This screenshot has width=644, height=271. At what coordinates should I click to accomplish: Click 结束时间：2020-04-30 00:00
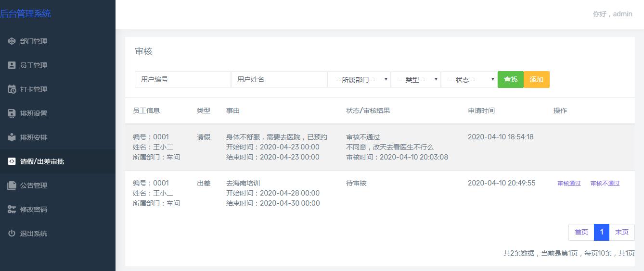click(273, 203)
